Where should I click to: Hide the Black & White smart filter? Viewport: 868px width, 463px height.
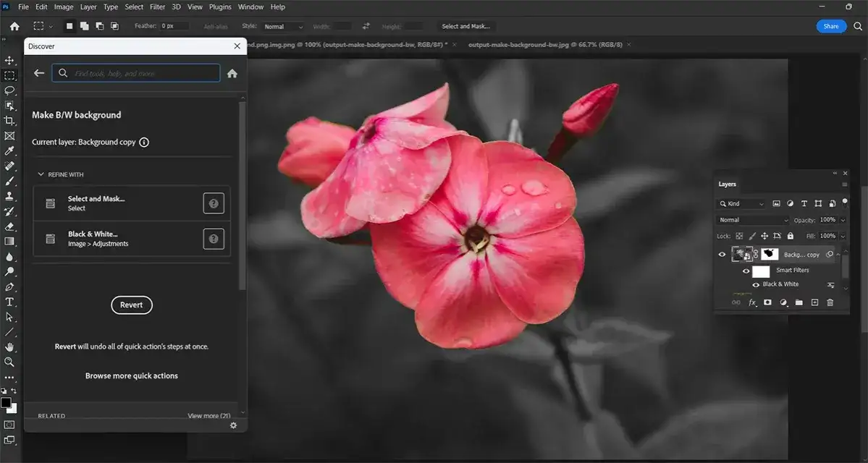pyautogui.click(x=756, y=284)
